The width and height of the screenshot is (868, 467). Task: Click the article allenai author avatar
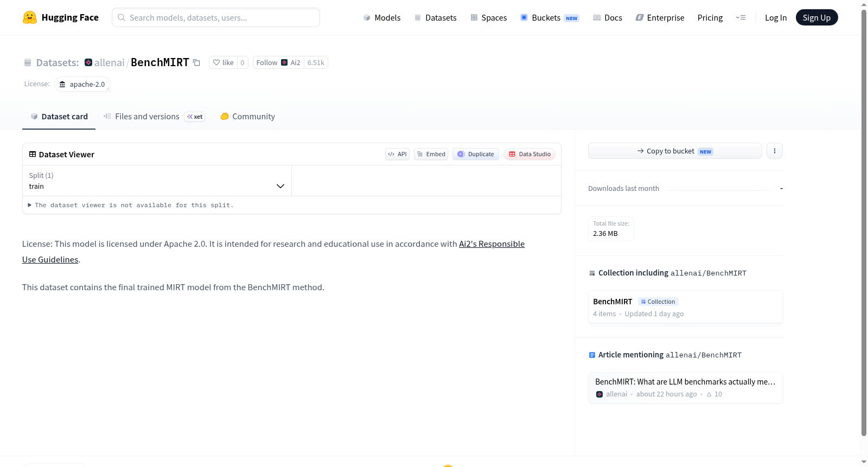coord(599,394)
